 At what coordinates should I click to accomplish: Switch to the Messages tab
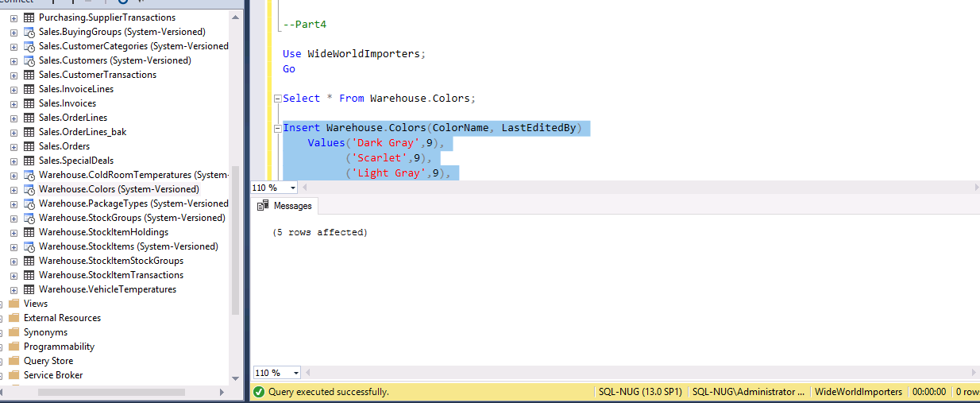pos(285,206)
